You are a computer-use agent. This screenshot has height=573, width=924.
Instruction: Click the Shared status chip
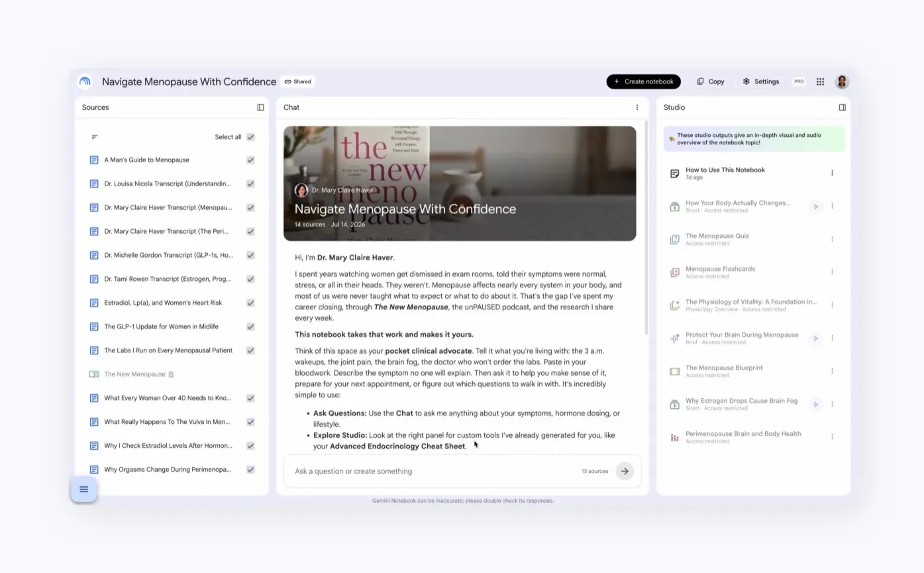pos(297,81)
